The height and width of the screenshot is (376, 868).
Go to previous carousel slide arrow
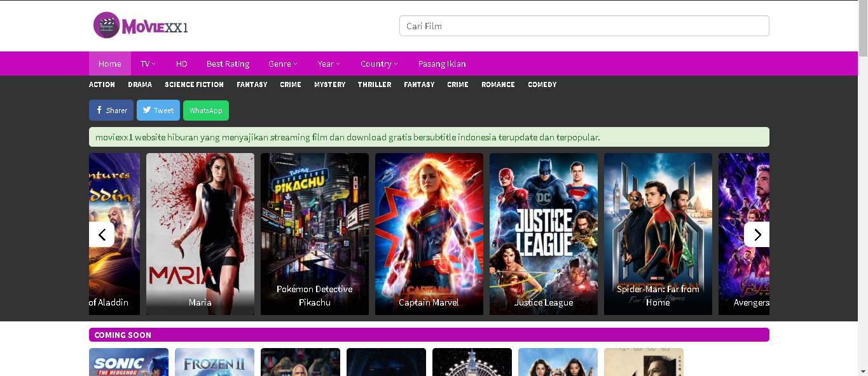point(102,234)
